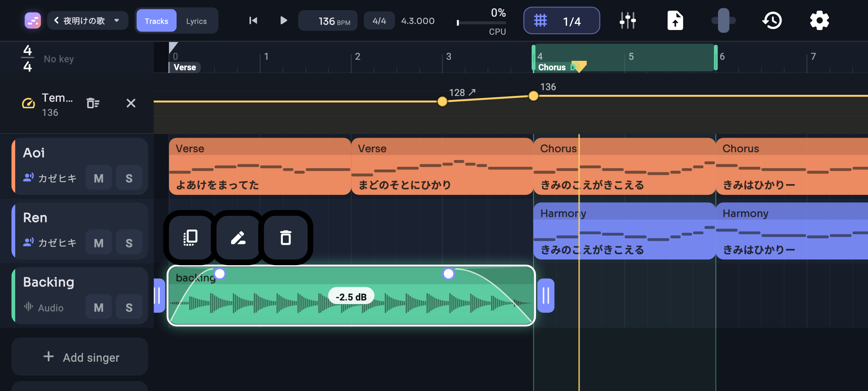Delete tempo points via the list-trash icon

[93, 103]
